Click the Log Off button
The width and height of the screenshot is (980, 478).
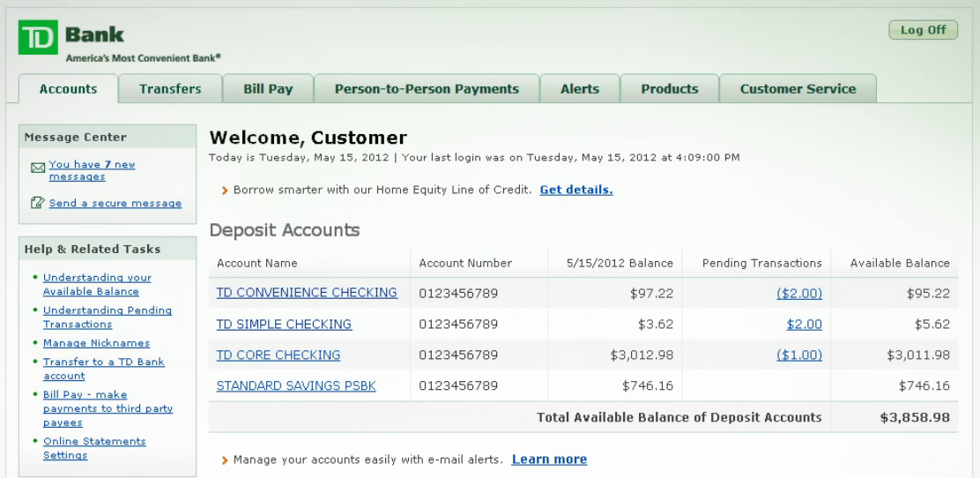tap(923, 29)
